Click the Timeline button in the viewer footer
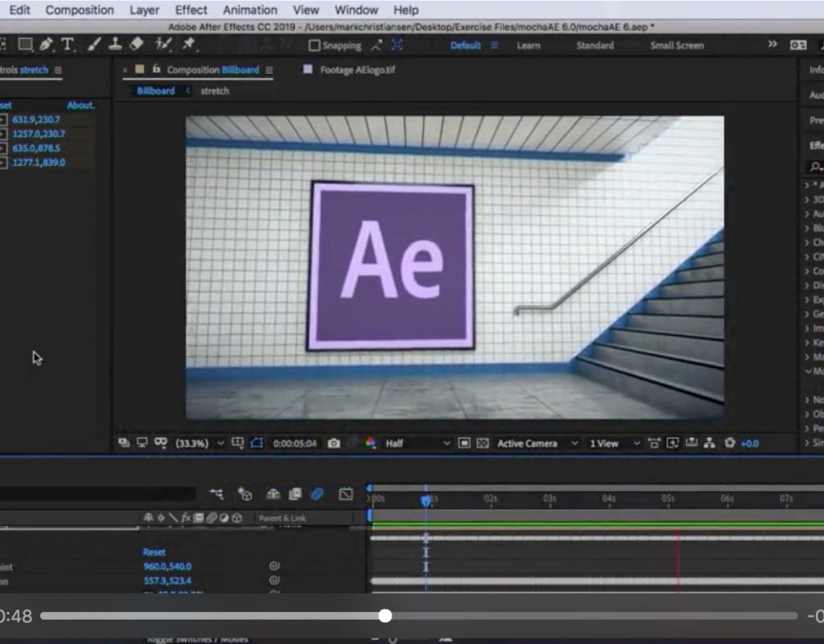This screenshot has width=824, height=644. pyautogui.click(x=691, y=443)
